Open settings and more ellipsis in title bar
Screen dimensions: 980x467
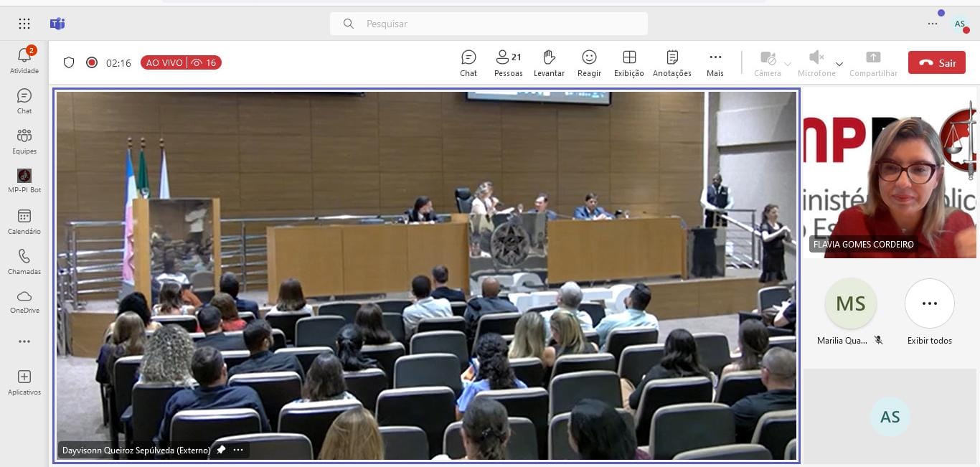[x=933, y=24]
